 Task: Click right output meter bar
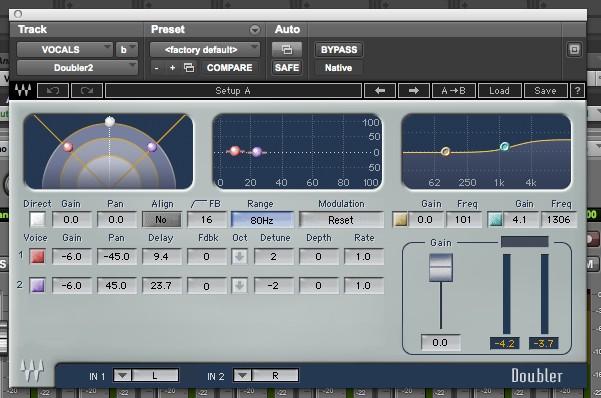(545, 294)
